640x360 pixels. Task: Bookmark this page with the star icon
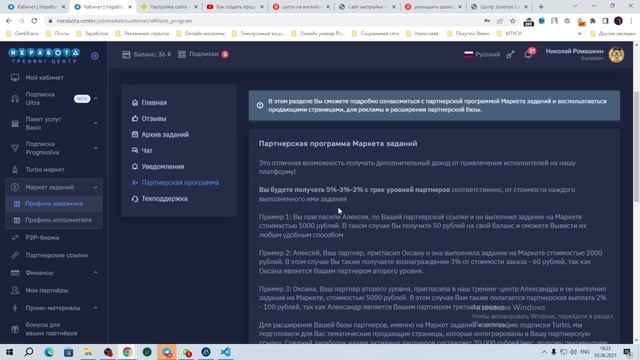513,21
